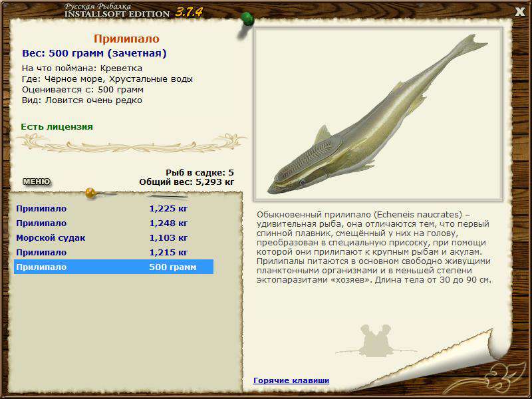This screenshot has width=532, height=399.
Task: Click the fish description paragraph text
Action: 374,247
